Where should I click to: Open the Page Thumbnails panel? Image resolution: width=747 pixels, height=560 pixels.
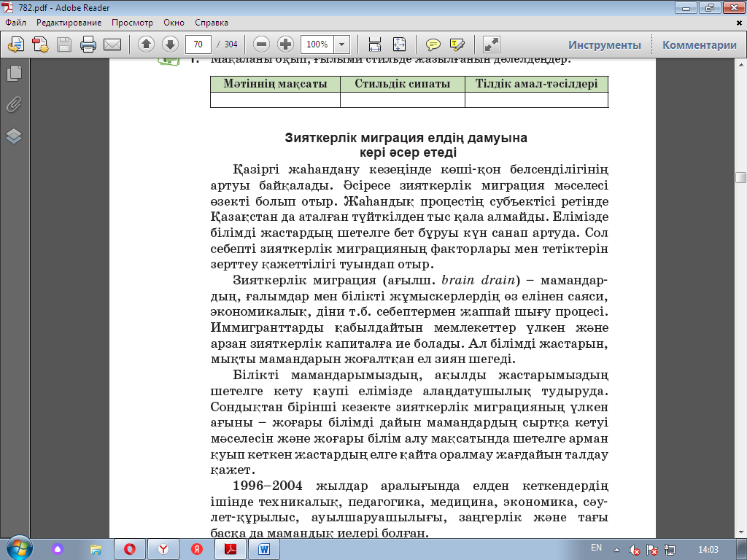point(15,73)
